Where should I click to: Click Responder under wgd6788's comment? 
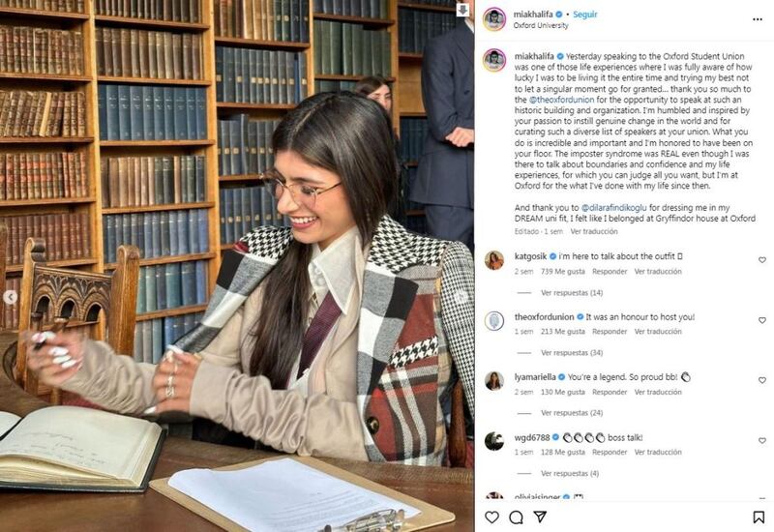click(610, 452)
